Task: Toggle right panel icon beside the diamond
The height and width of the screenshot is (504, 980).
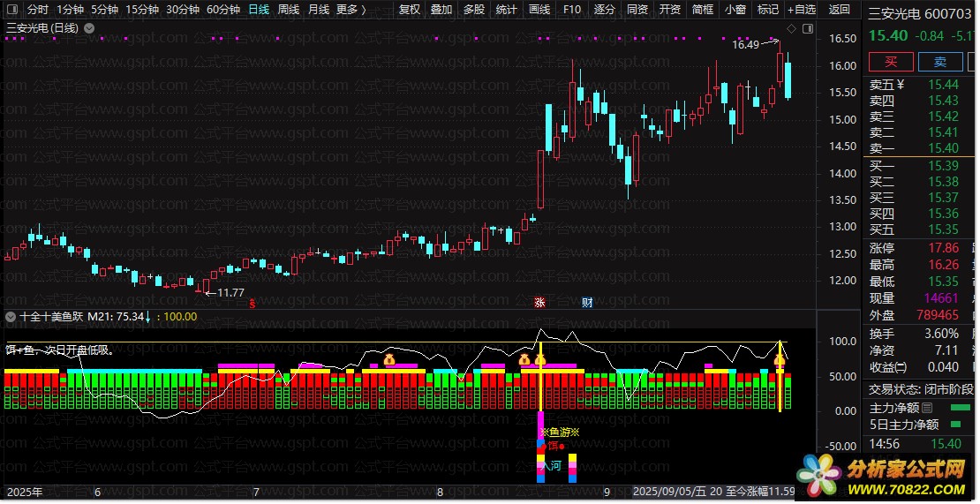Action: pos(806,29)
